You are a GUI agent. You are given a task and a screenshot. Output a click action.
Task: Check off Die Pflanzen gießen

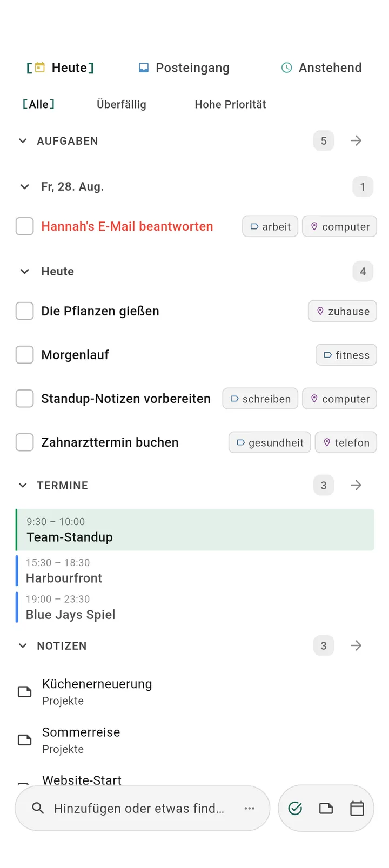[24, 311]
